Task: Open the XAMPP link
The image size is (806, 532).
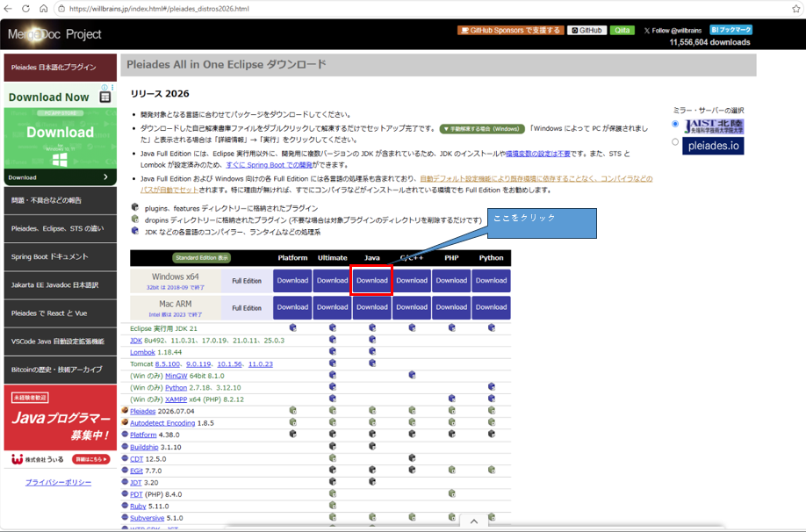Action: pyautogui.click(x=176, y=399)
